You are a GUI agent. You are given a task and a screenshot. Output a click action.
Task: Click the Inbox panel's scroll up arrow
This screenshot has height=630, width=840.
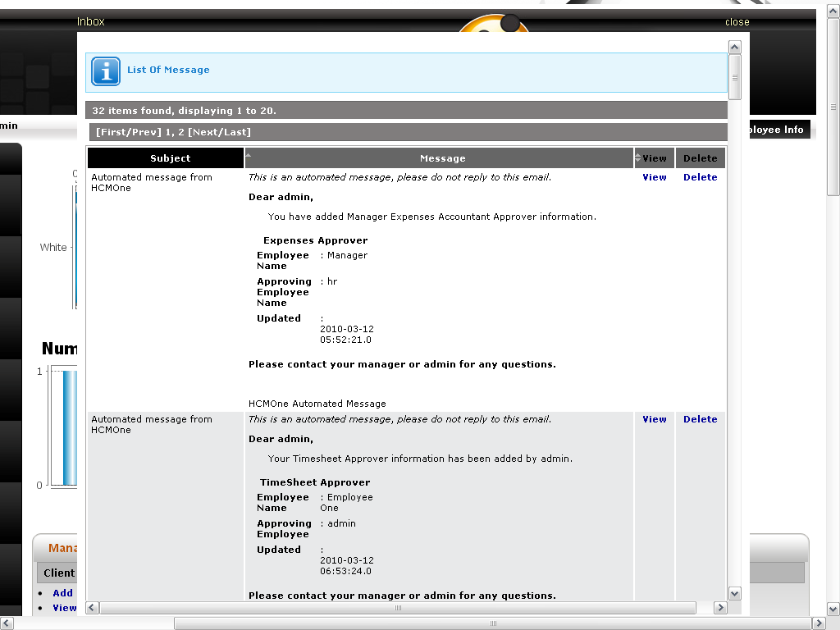pyautogui.click(x=735, y=47)
